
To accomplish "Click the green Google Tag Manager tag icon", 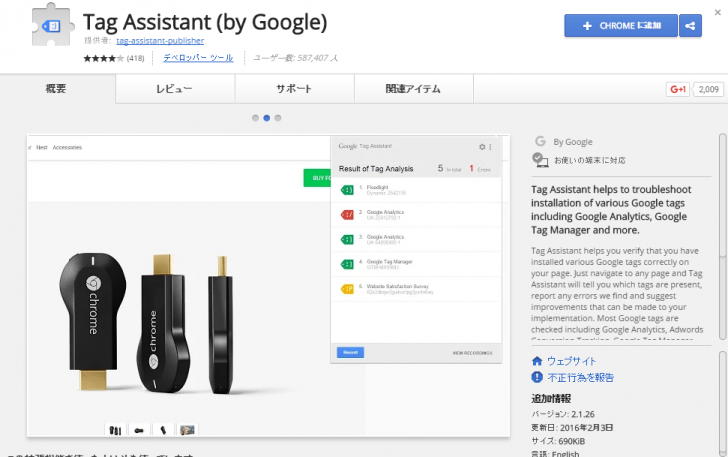I will pyautogui.click(x=347, y=264).
